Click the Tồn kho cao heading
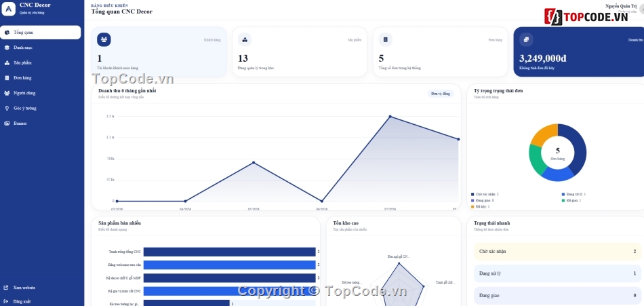The width and height of the screenshot is (644, 306). click(346, 223)
